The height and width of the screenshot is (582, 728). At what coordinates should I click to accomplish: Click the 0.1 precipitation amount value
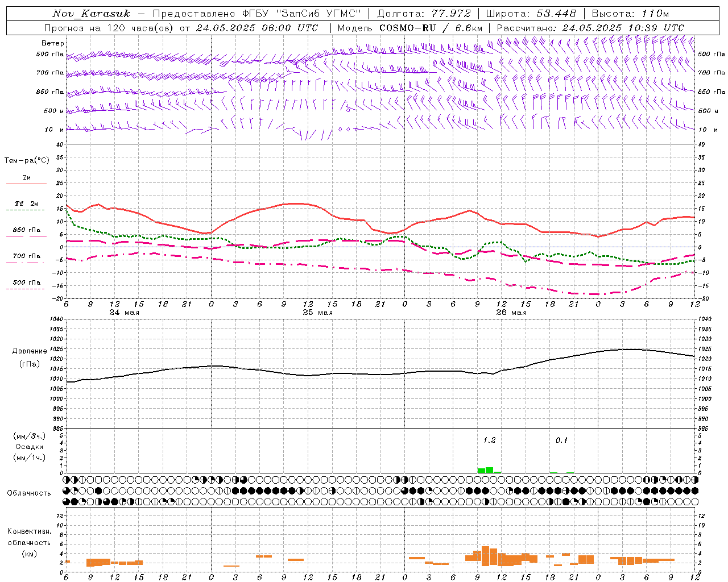tap(561, 440)
